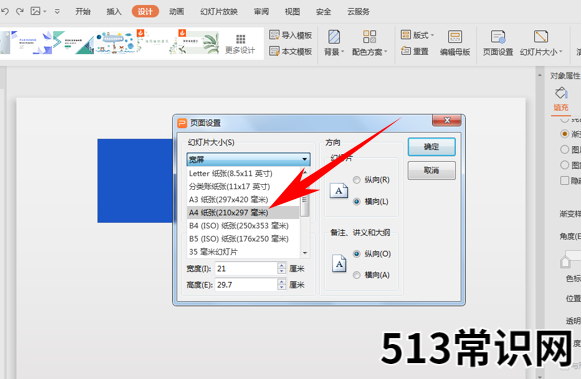
Task: Close the 页面设置 dialog
Action: point(447,120)
